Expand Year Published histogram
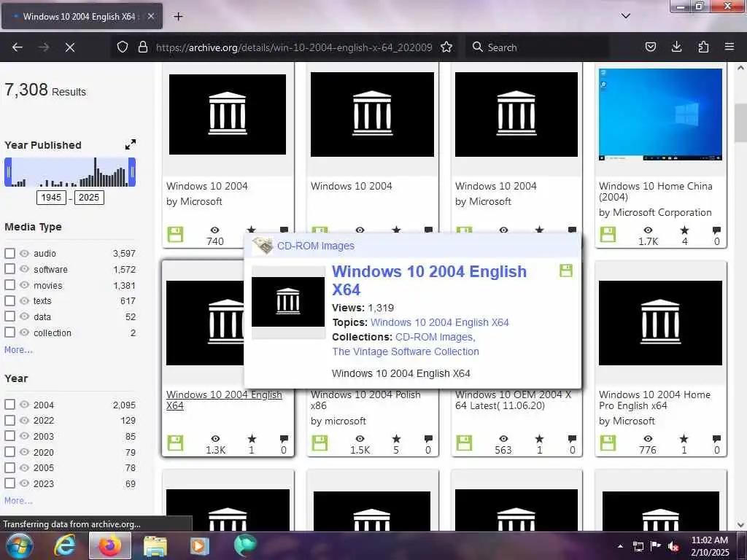This screenshot has width=747, height=560. coord(131,144)
